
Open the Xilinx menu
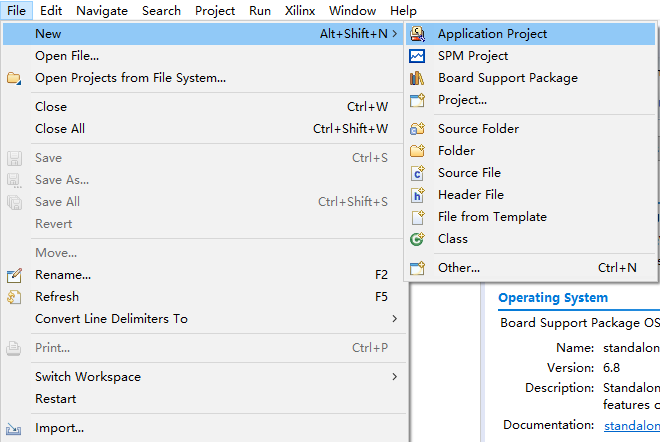click(x=300, y=11)
